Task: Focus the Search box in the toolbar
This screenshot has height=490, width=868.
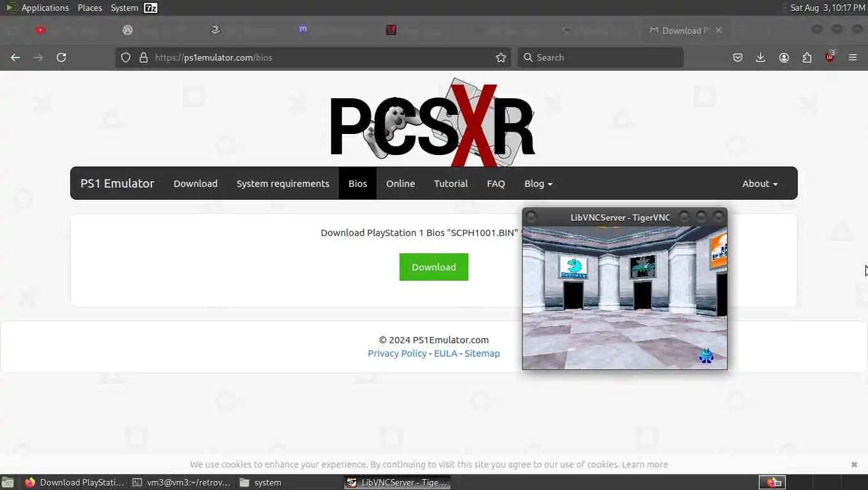Action: pos(600,57)
